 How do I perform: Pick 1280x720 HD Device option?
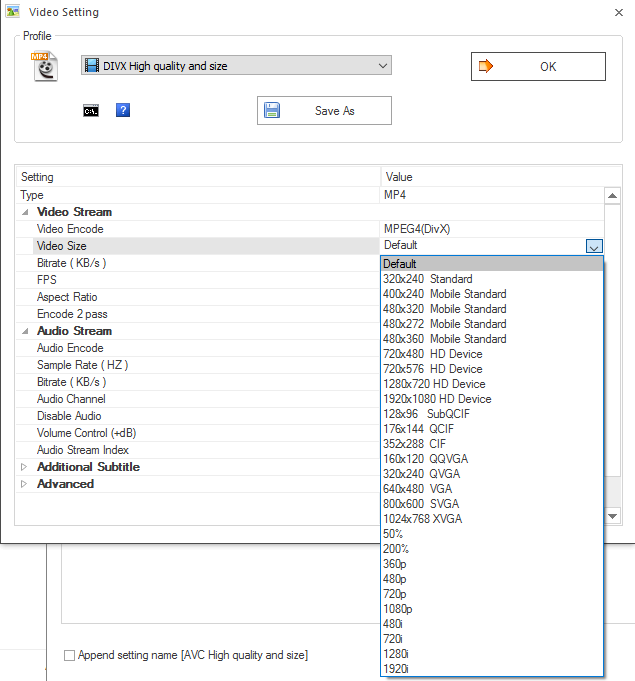pyautogui.click(x=492, y=384)
